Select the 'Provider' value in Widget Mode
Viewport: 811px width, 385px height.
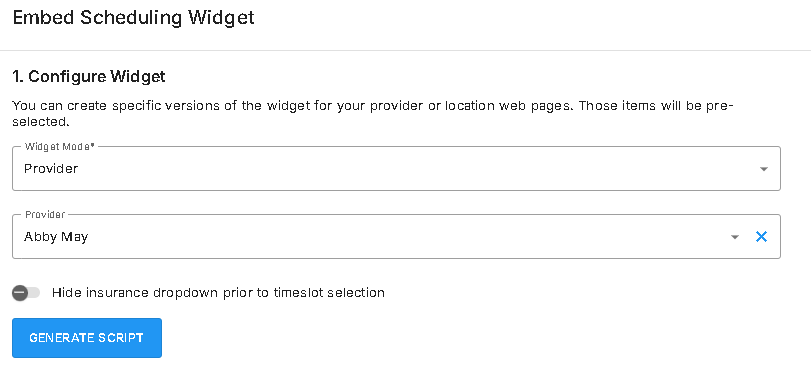point(51,169)
